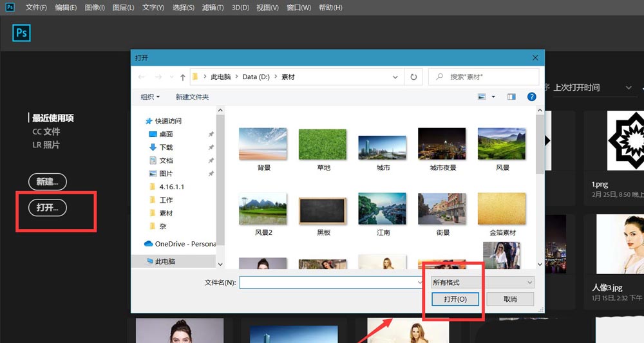644x343 pixels.
Task: Click the 取消 button
Action: 510,299
